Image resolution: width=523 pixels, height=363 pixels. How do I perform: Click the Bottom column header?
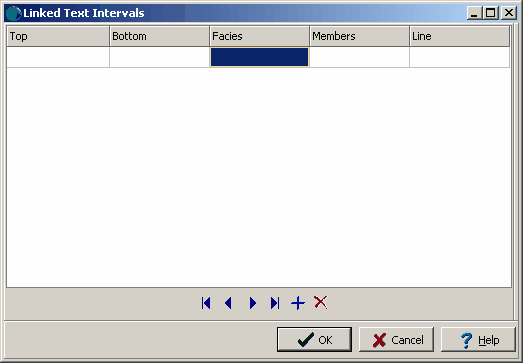click(x=159, y=36)
